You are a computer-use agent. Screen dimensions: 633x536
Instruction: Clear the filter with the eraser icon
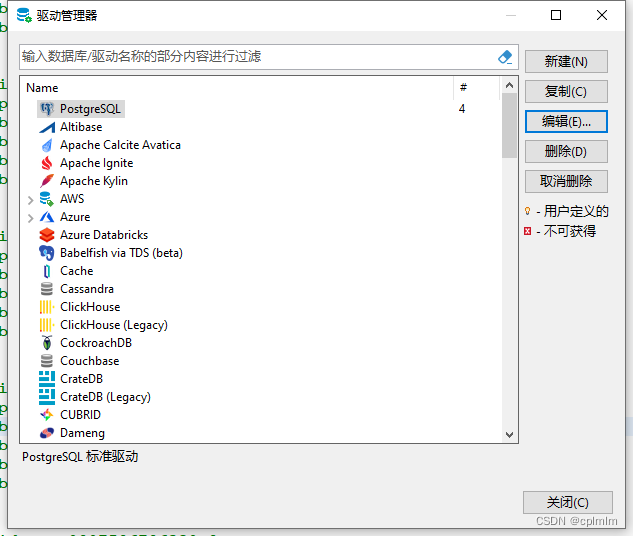click(505, 57)
